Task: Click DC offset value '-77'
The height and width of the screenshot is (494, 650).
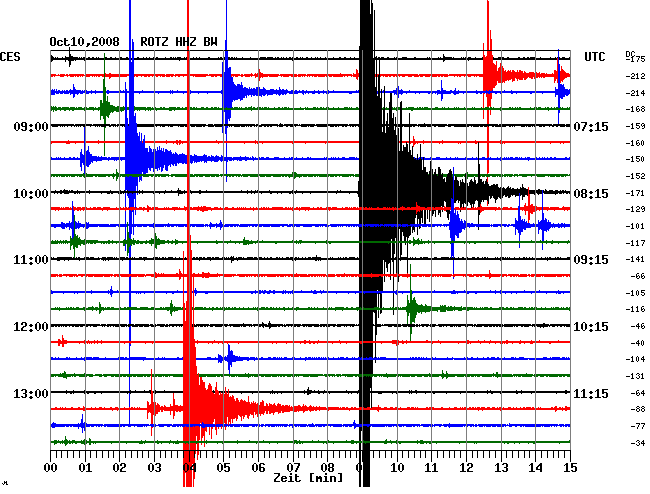Action: pyautogui.click(x=638, y=426)
